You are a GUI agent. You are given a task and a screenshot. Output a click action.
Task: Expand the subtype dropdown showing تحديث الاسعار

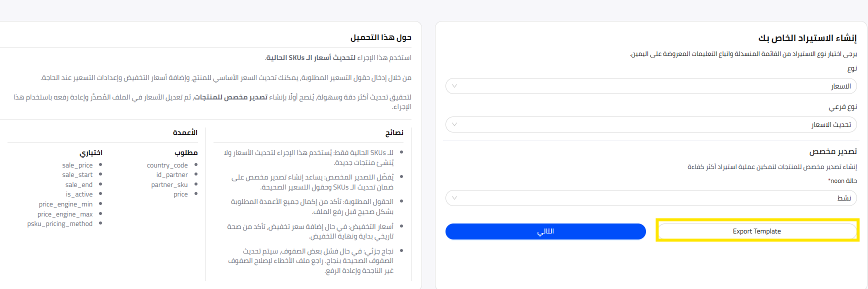click(x=650, y=124)
